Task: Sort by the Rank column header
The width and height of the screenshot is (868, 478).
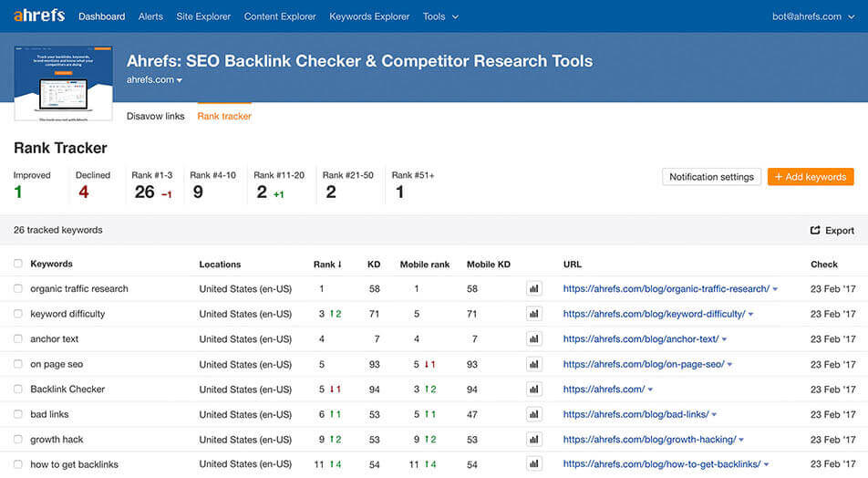Action: click(x=327, y=265)
